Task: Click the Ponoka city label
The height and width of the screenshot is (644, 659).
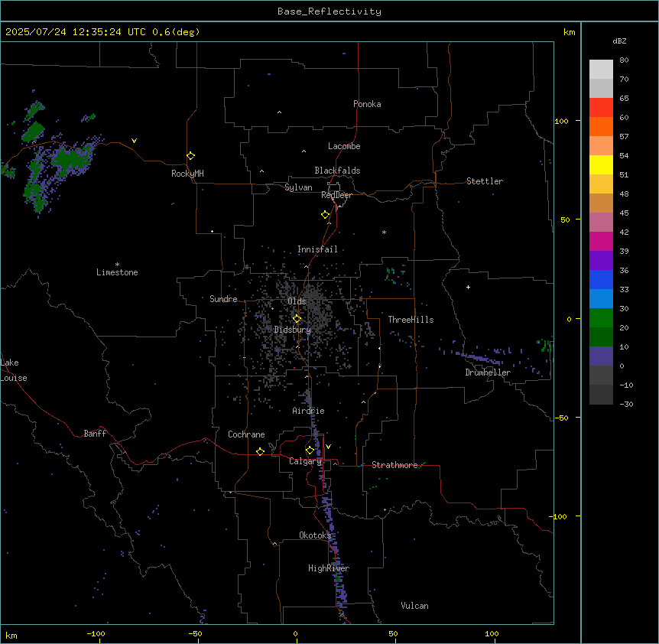Action: tap(367, 104)
